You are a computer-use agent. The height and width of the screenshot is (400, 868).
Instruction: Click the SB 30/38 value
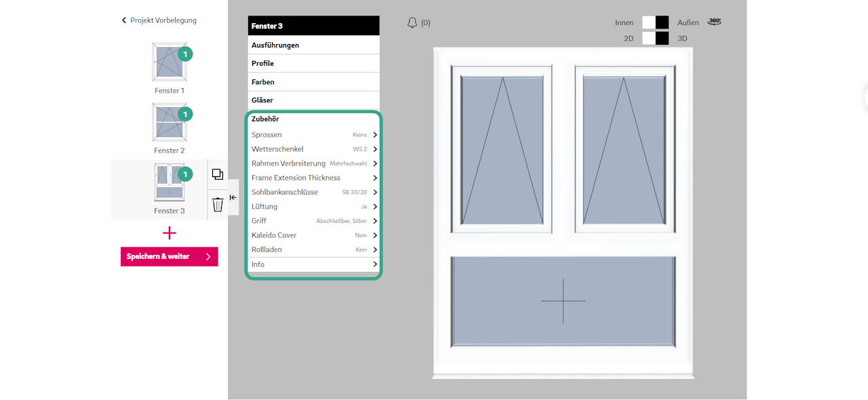pos(355,193)
